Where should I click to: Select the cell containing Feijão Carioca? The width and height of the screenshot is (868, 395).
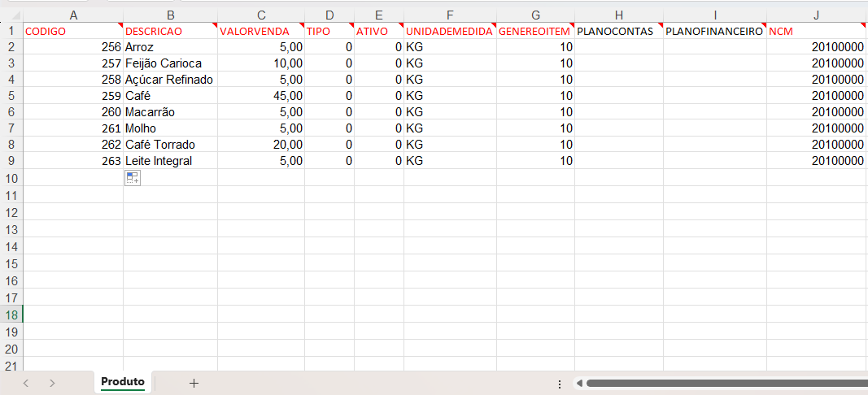click(170, 63)
